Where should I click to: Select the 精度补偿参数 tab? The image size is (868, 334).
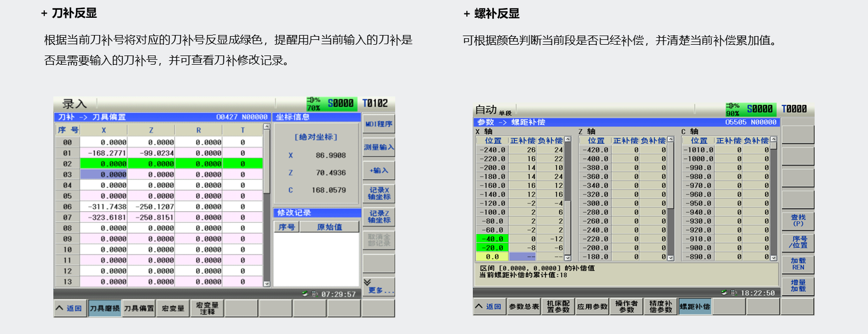coord(660,307)
